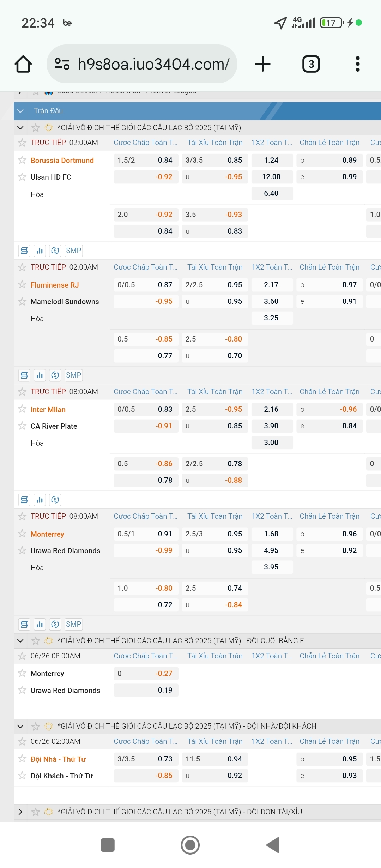Open dollar icon under Fluminense RJ match

pyautogui.click(x=55, y=375)
